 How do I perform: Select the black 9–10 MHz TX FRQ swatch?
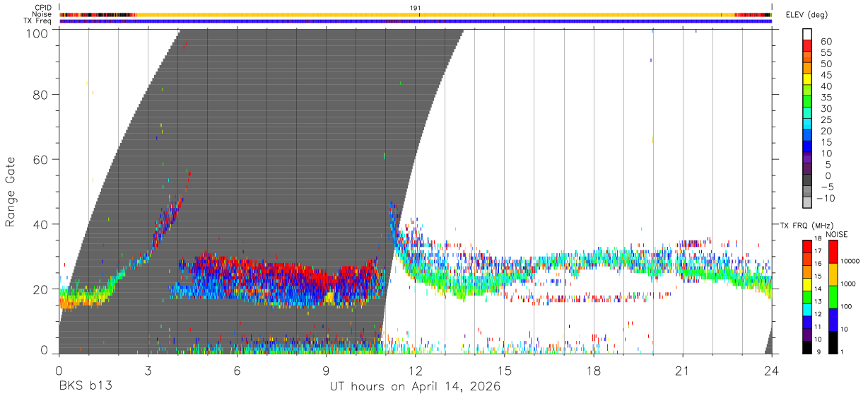pyautogui.click(x=807, y=347)
